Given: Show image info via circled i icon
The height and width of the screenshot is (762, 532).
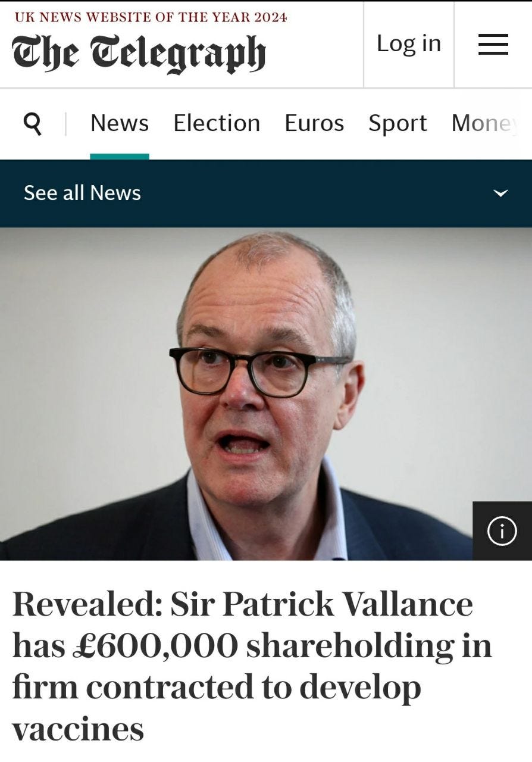Looking at the screenshot, I should click(502, 531).
